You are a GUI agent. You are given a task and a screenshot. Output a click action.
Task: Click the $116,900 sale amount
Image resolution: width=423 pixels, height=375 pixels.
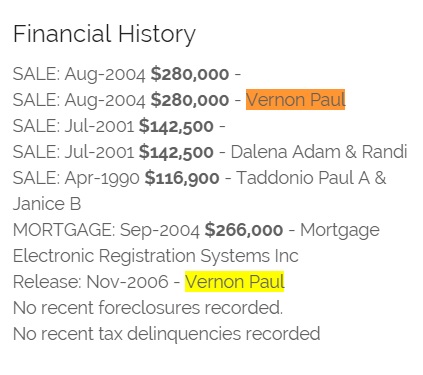click(182, 178)
